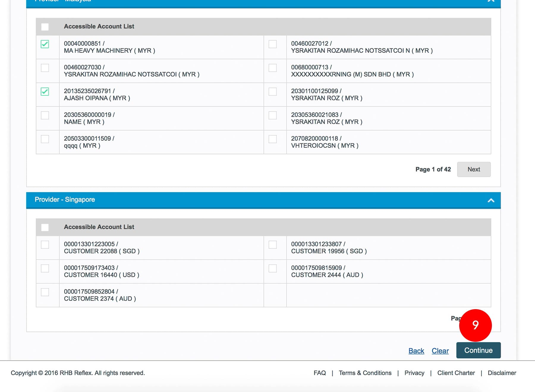The width and height of the screenshot is (535, 392).
Task: Select the qqqq MYR account checkbox
Action: point(45,139)
